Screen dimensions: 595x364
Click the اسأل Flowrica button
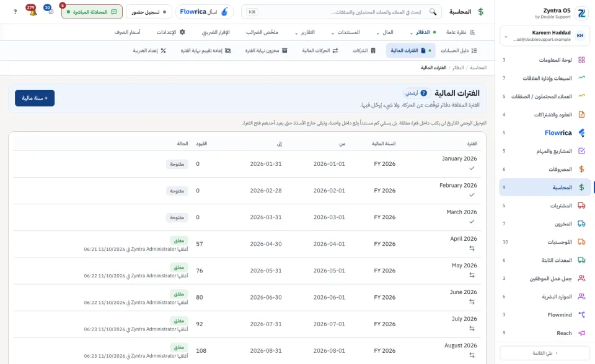coord(205,12)
